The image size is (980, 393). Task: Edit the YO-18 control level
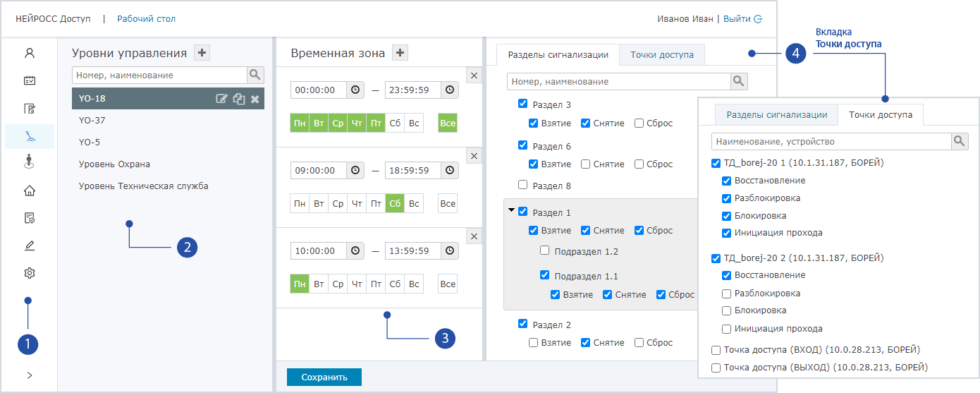(x=221, y=99)
